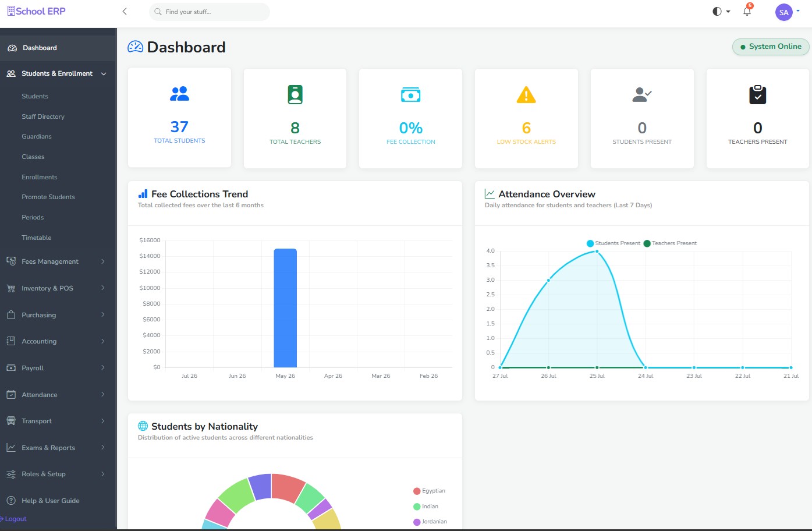Click the Teachers Present clipboard icon
812x531 pixels.
pyautogui.click(x=758, y=94)
